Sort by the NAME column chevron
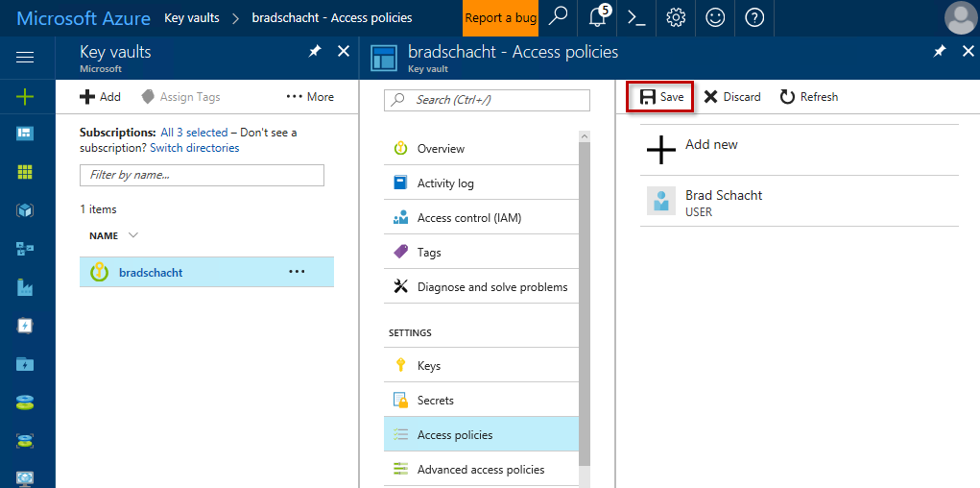 (x=133, y=235)
